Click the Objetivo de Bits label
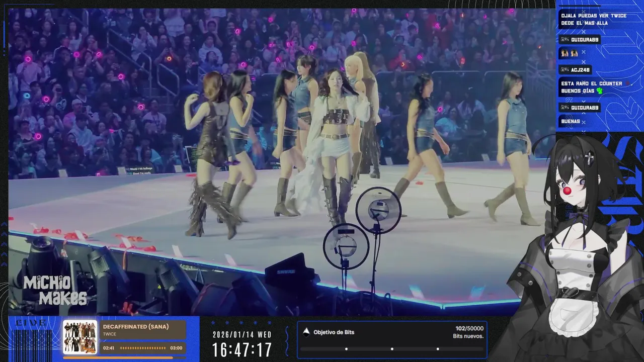The width and height of the screenshot is (644, 362). pyautogui.click(x=334, y=332)
